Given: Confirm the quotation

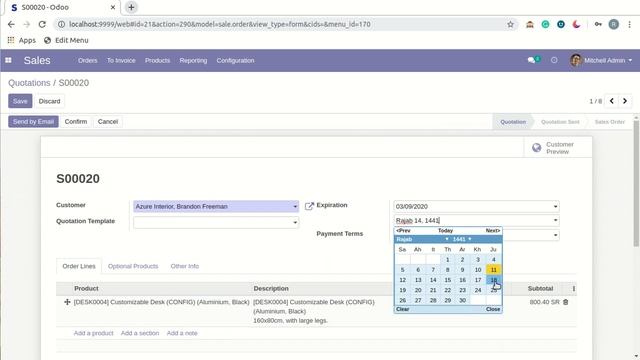Looking at the screenshot, I should click(76, 122).
